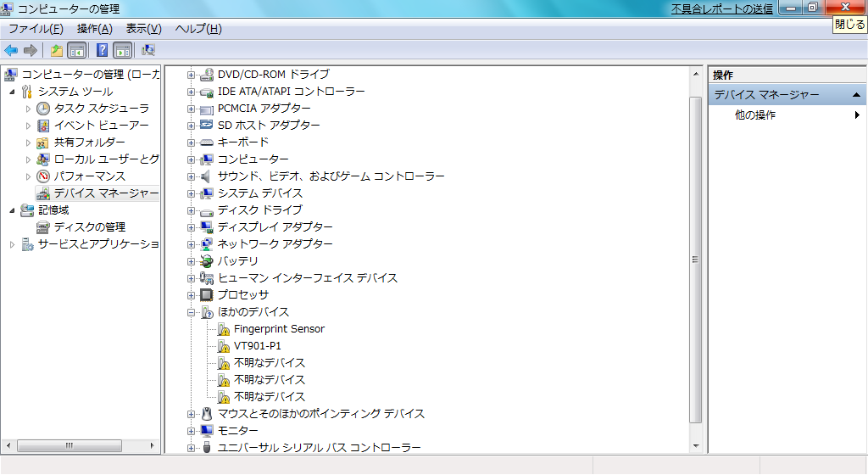Click device list scroll up arrow
The width and height of the screenshot is (868, 475).
click(695, 74)
